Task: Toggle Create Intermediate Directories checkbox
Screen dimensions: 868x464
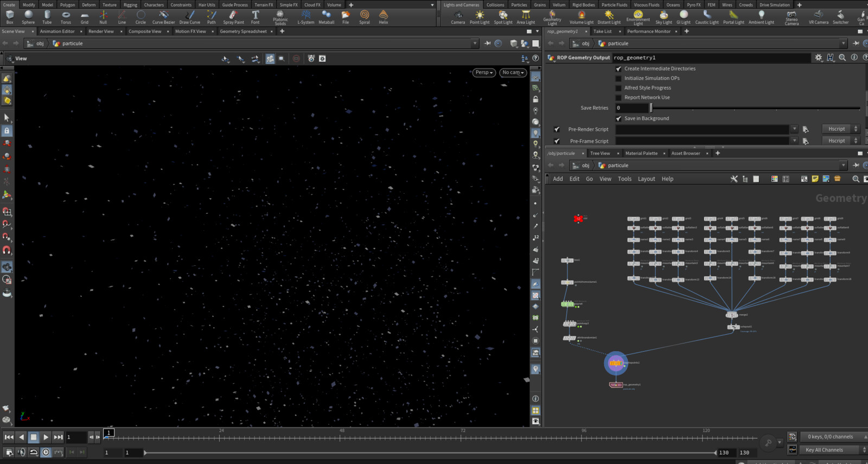Action: (x=618, y=69)
